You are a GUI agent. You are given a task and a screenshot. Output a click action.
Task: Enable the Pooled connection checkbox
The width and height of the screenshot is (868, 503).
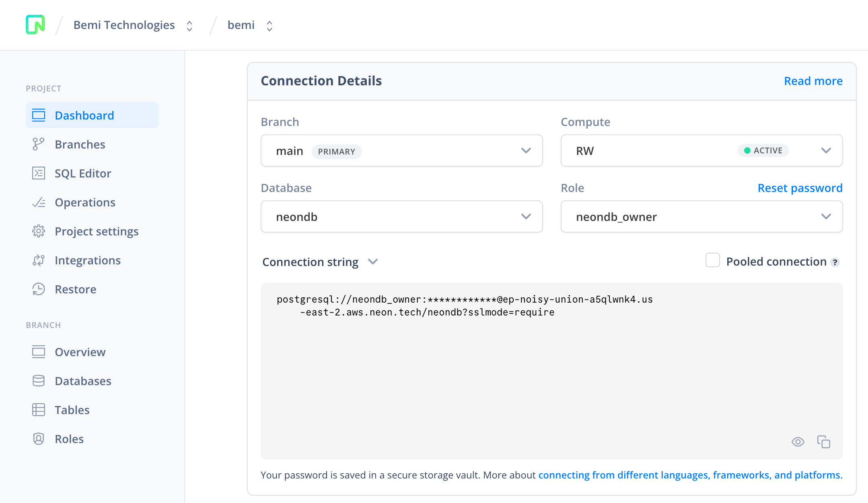point(712,260)
